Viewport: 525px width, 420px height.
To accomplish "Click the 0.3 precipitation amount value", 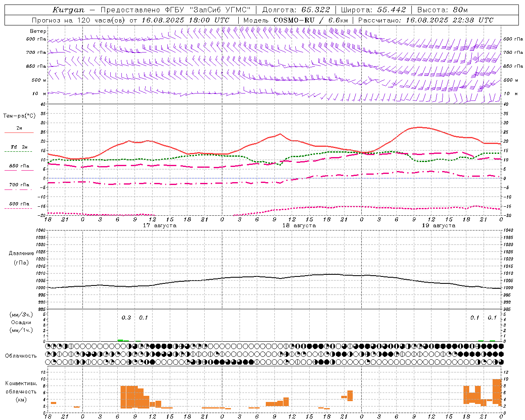I will click(x=126, y=317).
